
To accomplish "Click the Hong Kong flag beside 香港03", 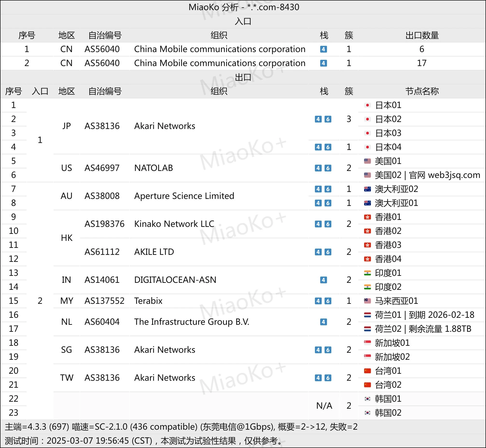I will pos(367,245).
